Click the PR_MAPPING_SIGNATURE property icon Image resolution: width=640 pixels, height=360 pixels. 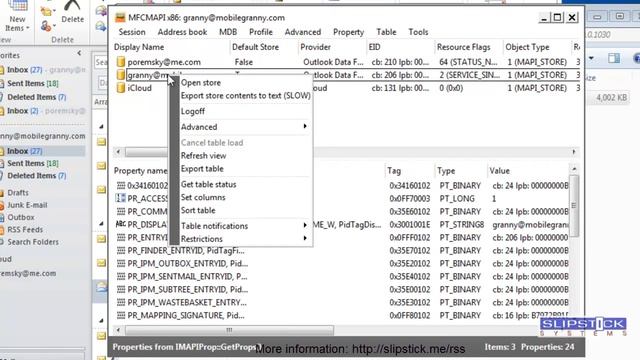tap(121, 315)
